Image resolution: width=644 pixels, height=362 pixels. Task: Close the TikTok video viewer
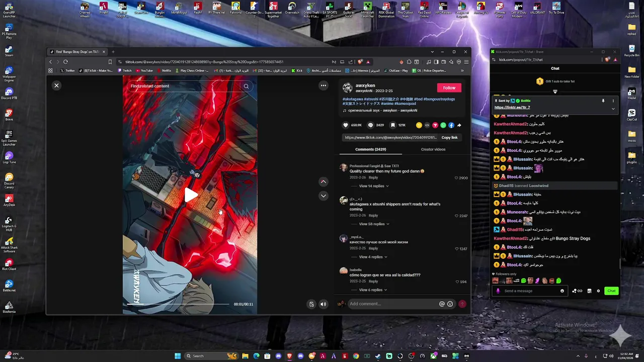click(56, 85)
